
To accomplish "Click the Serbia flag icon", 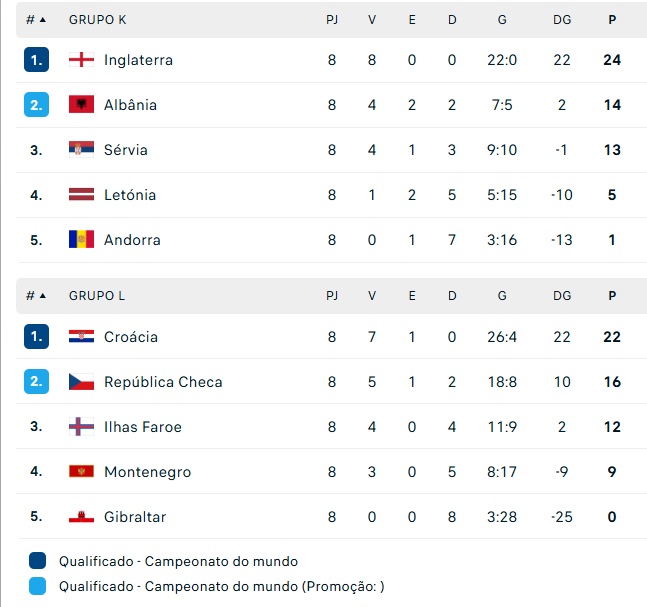I will coord(81,150).
